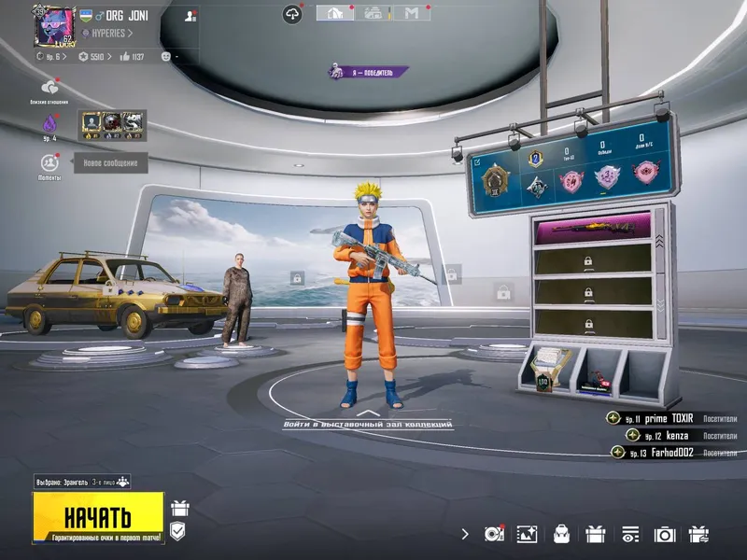Switch to the M tab at top
This screenshot has height=560, width=747.
[x=412, y=13]
